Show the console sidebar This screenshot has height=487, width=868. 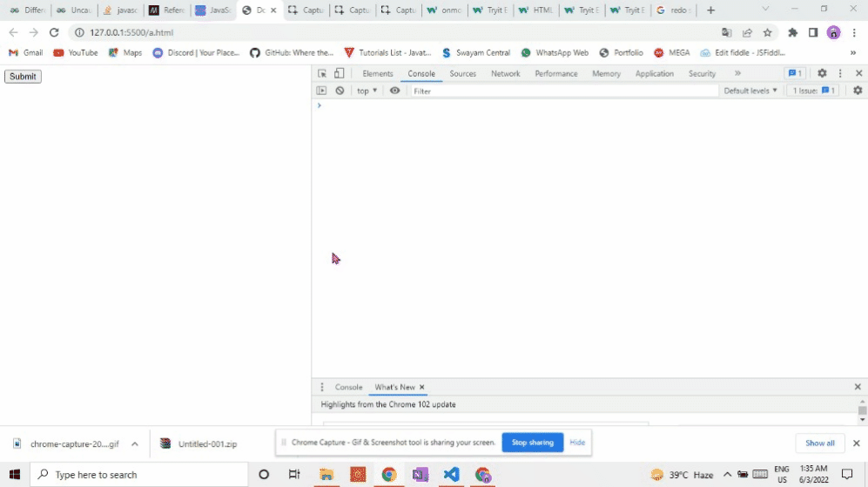pyautogui.click(x=321, y=91)
